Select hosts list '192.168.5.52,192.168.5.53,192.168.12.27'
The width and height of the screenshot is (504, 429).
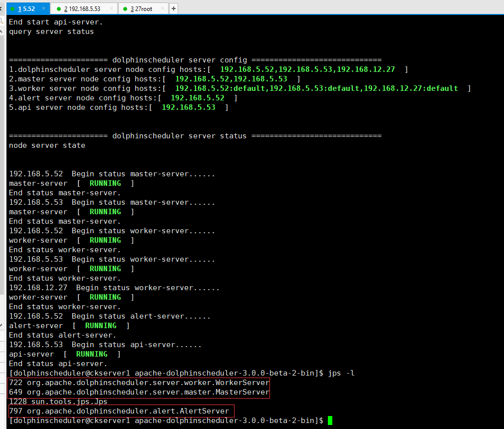click(307, 69)
